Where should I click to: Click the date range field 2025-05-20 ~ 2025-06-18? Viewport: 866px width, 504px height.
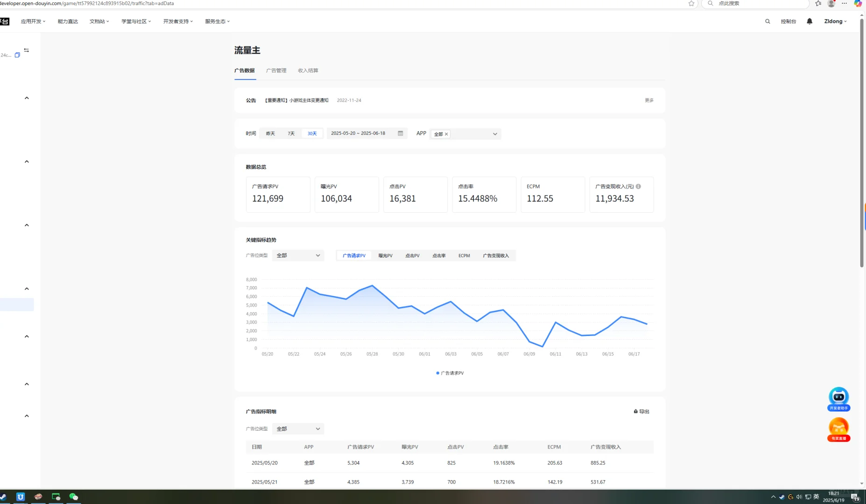pyautogui.click(x=367, y=133)
